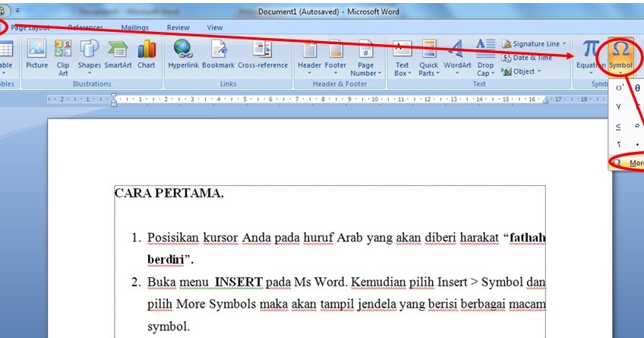Image resolution: width=644 pixels, height=338 pixels.
Task: Insert a Picture from the ribbon
Action: [x=36, y=55]
